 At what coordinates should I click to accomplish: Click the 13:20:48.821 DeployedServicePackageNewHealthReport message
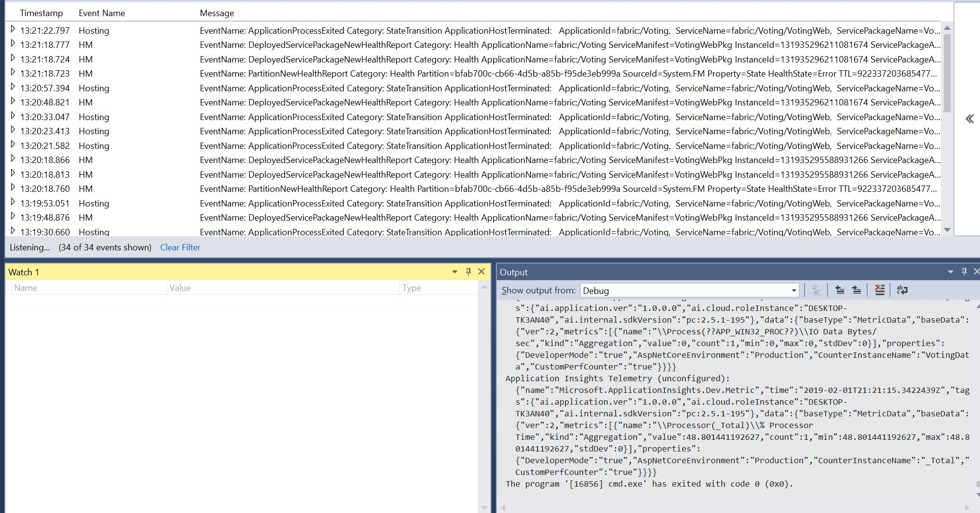[x=570, y=102]
